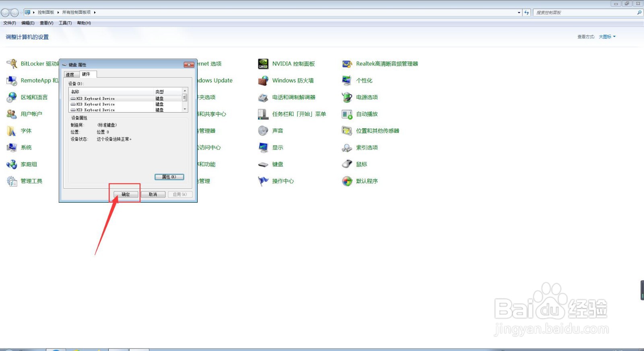Open BitLocker drive encryption icon
Image resolution: width=644 pixels, height=351 pixels.
click(x=12, y=64)
